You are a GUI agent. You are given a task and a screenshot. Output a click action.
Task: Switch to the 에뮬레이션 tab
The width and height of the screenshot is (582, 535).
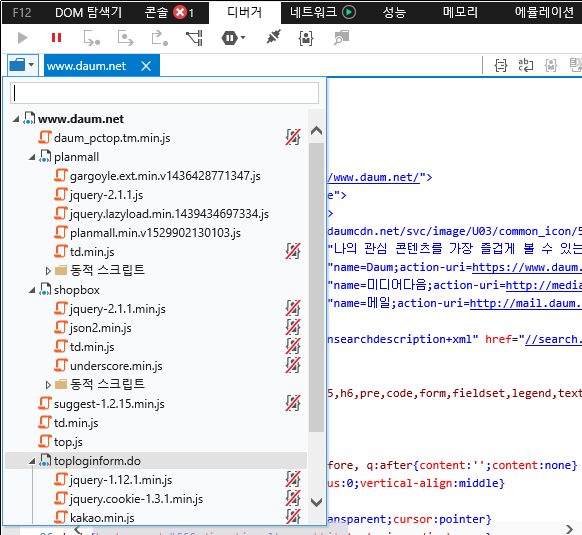tap(544, 13)
